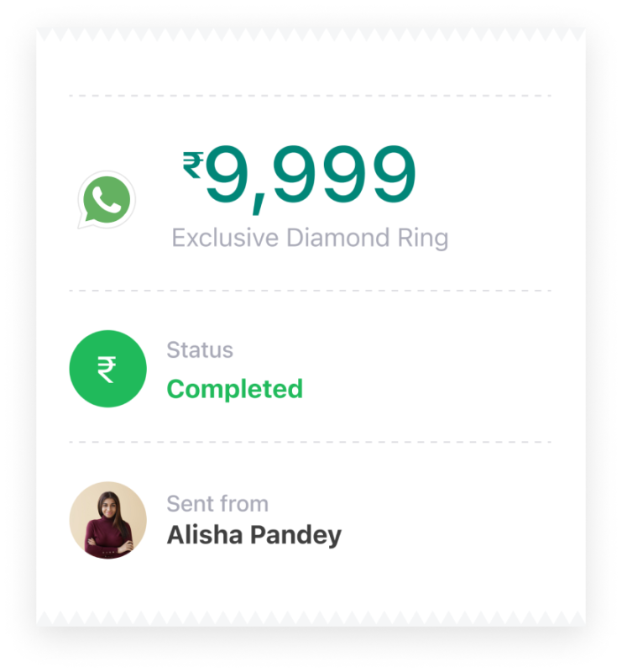Select the green Completed status text
The image size is (622, 672).
[x=235, y=389]
